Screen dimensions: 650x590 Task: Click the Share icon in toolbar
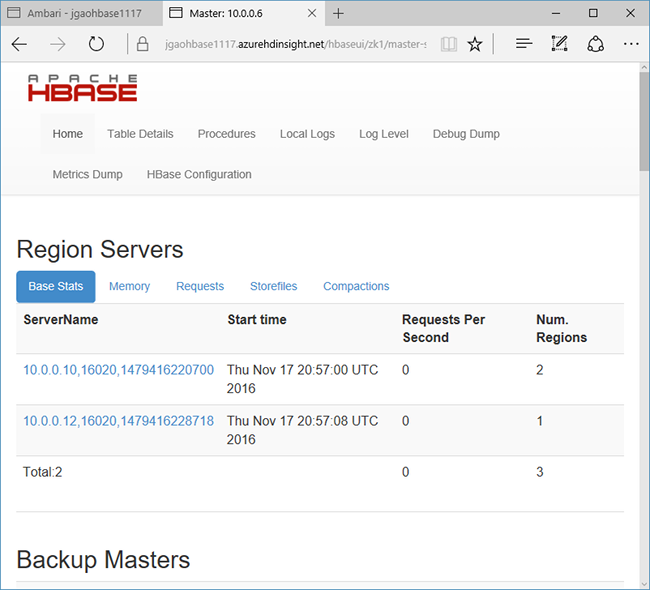[595, 44]
